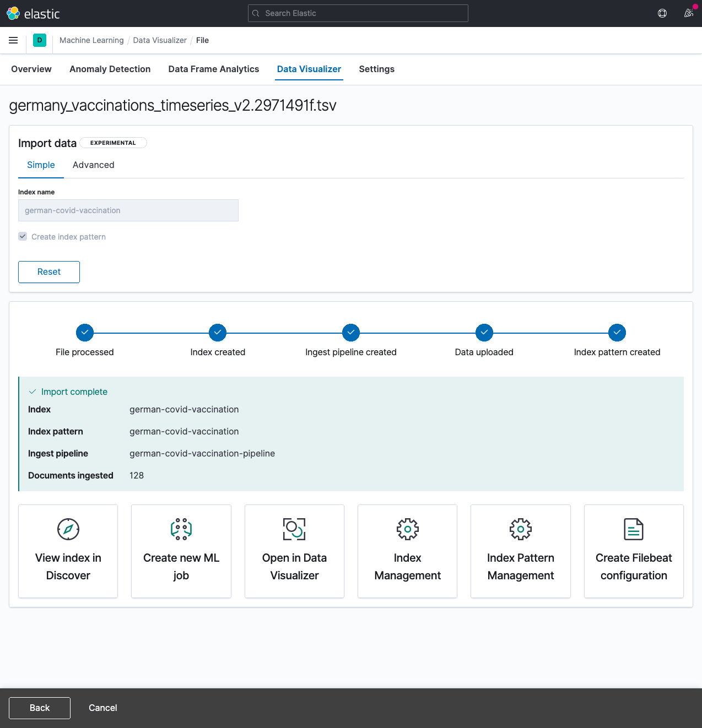The height and width of the screenshot is (728, 702).
Task: Focus the Search Elastic input field
Action: point(358,13)
